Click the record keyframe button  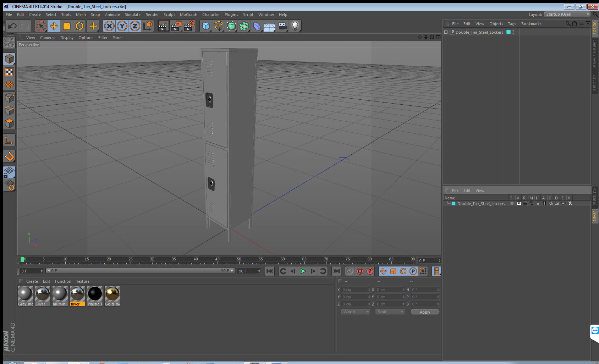point(350,271)
